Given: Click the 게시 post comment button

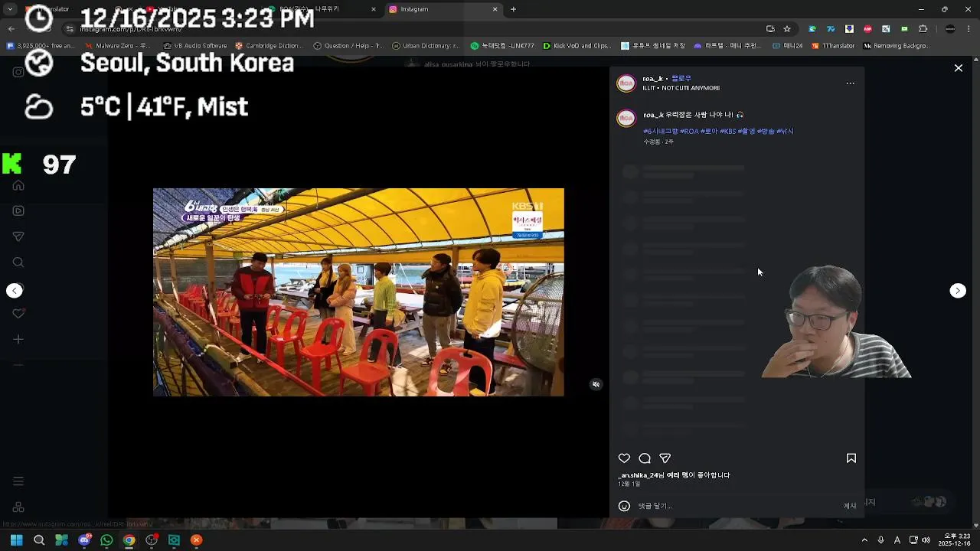Looking at the screenshot, I should point(850,506).
